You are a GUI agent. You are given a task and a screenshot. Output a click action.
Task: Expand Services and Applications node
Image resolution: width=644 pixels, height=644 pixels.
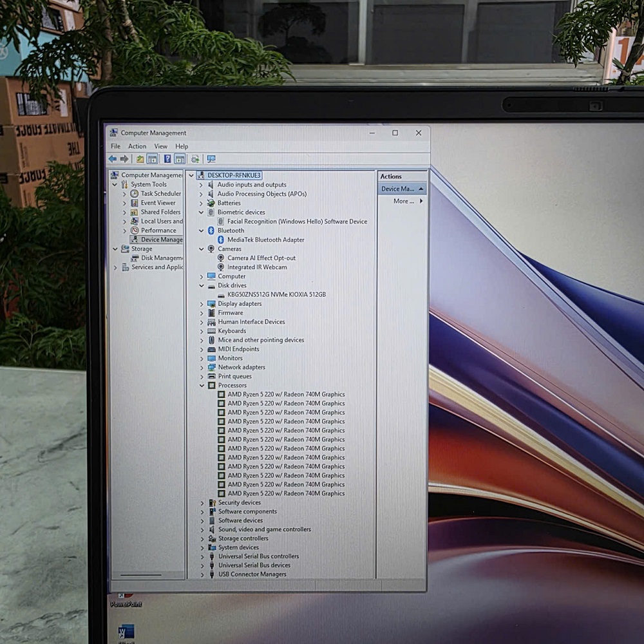tap(115, 267)
